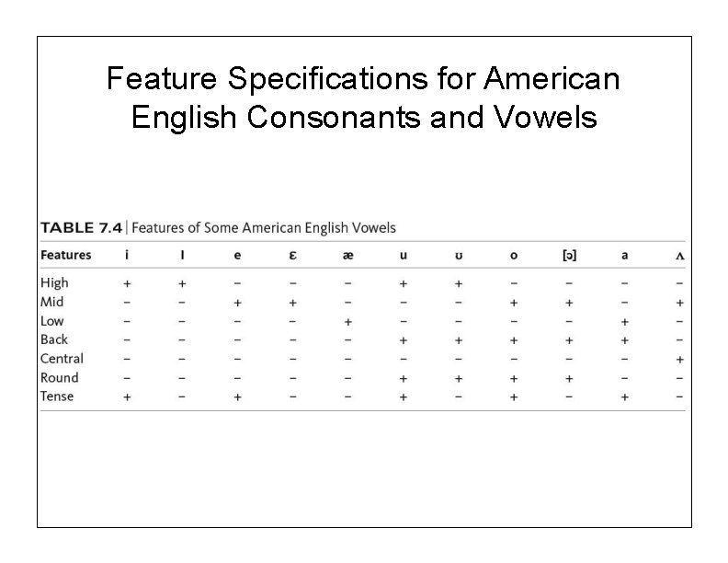The height and width of the screenshot is (563, 728).
Task: Click the Round feature row label
Action: [60, 377]
